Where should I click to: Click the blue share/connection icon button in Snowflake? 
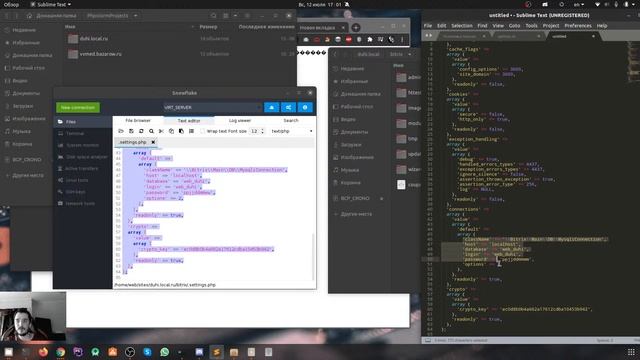coord(288,107)
